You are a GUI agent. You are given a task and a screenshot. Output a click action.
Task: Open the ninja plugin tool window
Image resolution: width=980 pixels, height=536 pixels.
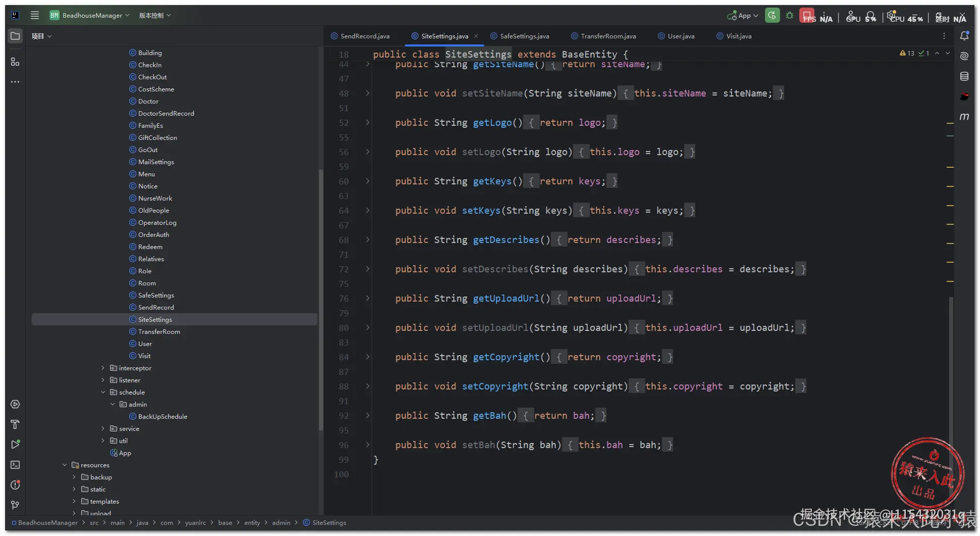(x=964, y=96)
